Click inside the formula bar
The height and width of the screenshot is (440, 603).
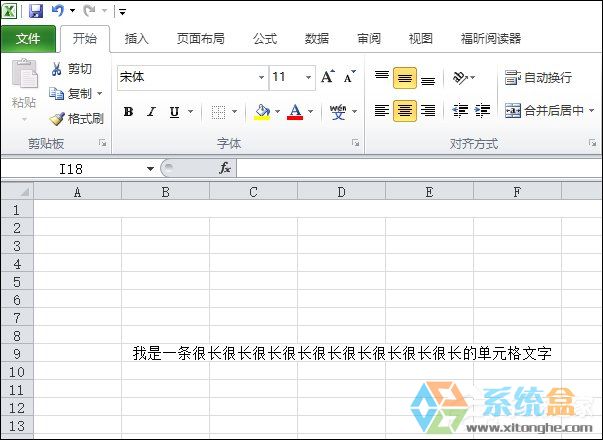pos(419,168)
